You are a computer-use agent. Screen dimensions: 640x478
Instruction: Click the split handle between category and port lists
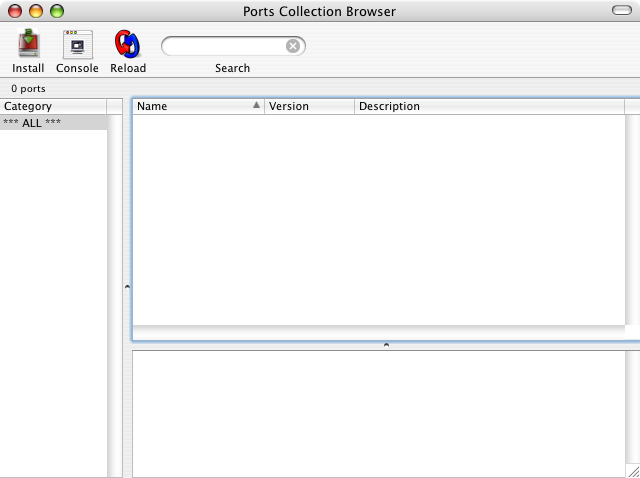[126, 287]
